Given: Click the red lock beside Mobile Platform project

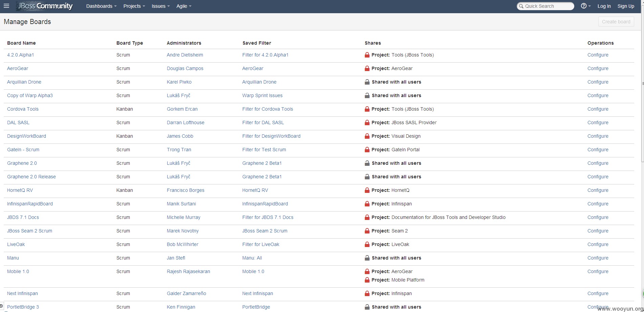Looking at the screenshot, I should pyautogui.click(x=367, y=280).
